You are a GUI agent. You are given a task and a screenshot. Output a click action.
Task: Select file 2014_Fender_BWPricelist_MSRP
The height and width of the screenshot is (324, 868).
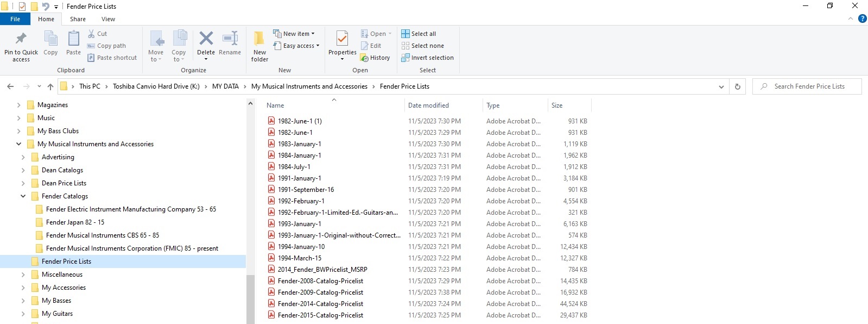coord(322,270)
